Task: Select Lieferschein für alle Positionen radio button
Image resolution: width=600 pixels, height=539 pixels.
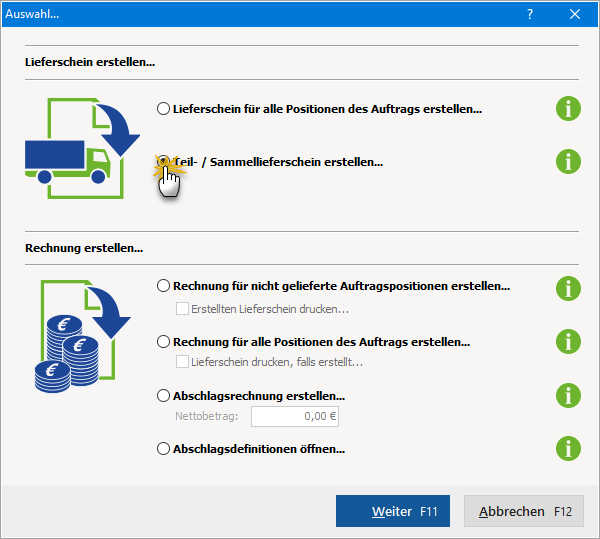Action: [x=164, y=108]
